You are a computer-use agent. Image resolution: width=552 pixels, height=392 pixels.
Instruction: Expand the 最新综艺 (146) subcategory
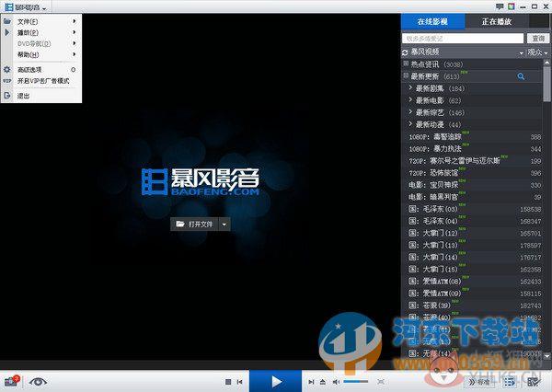coord(410,112)
